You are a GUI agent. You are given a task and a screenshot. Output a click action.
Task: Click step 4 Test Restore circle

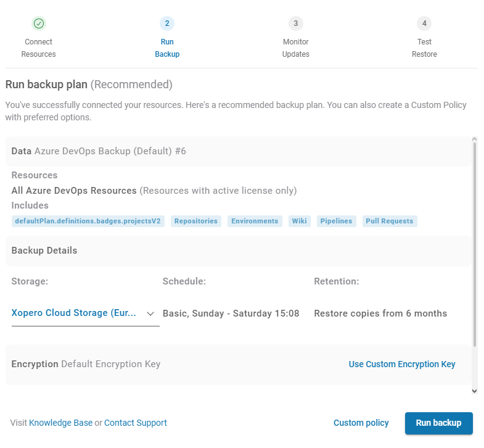[x=424, y=23]
